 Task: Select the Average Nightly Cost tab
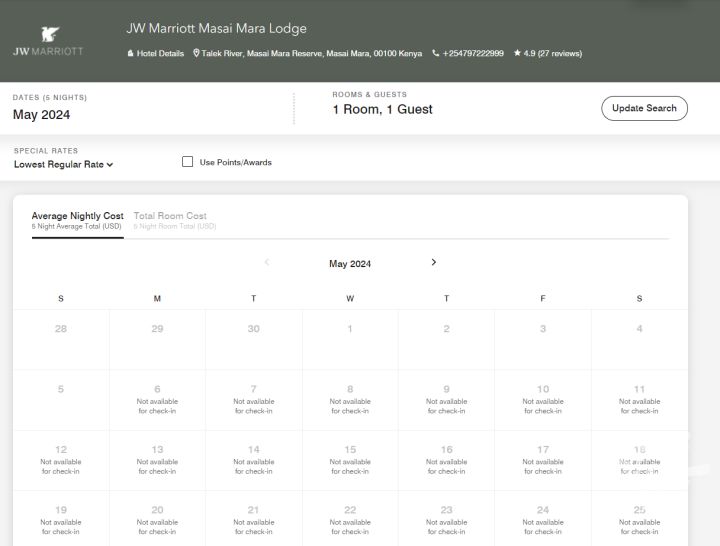78,216
